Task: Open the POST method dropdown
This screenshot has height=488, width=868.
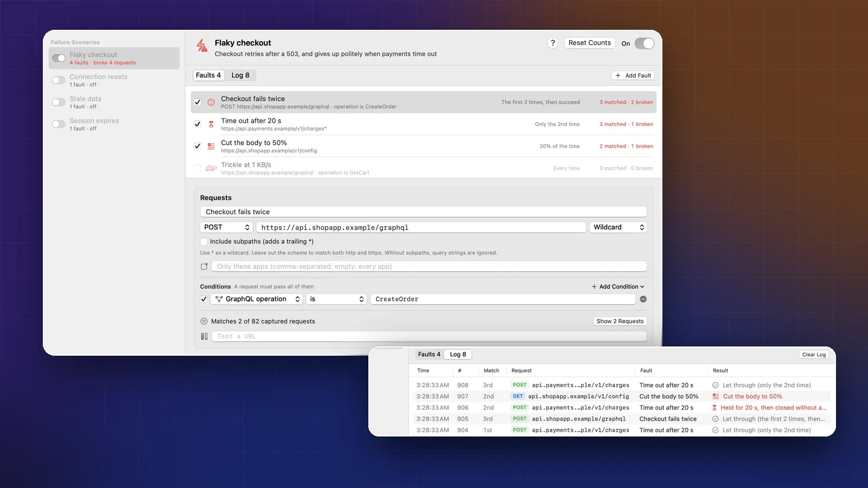Action: point(226,227)
